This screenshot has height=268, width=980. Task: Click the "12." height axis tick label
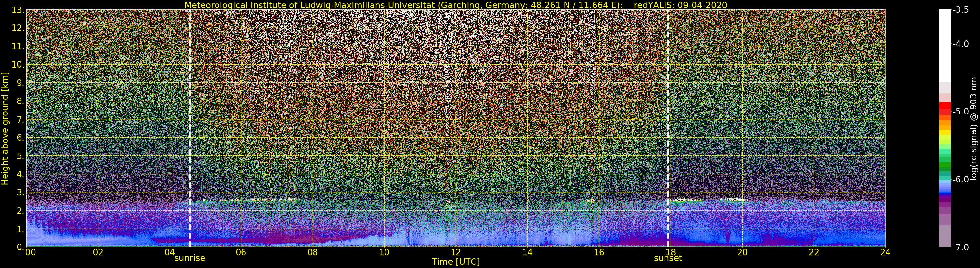click(18, 28)
